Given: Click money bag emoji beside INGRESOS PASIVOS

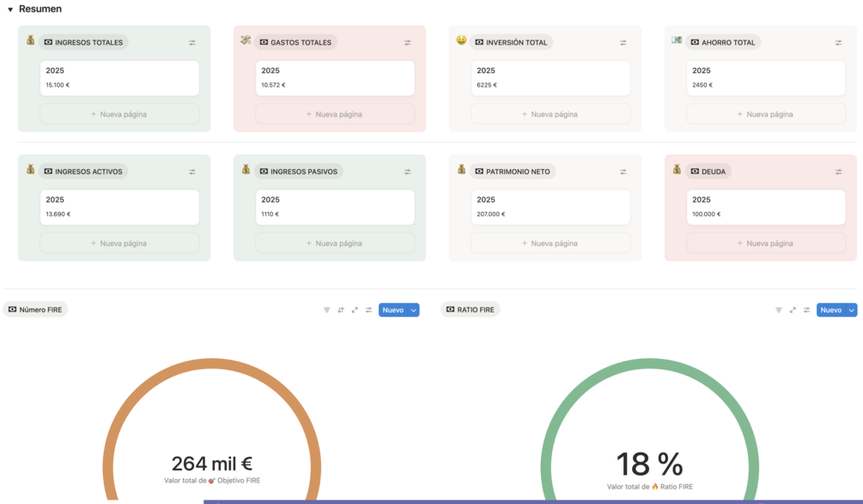Looking at the screenshot, I should [x=246, y=169].
